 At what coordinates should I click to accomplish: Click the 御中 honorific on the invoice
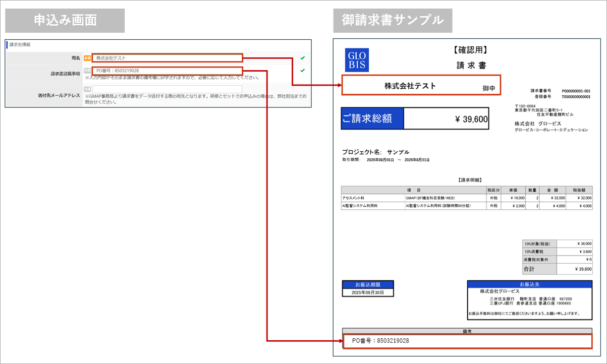[x=489, y=88]
